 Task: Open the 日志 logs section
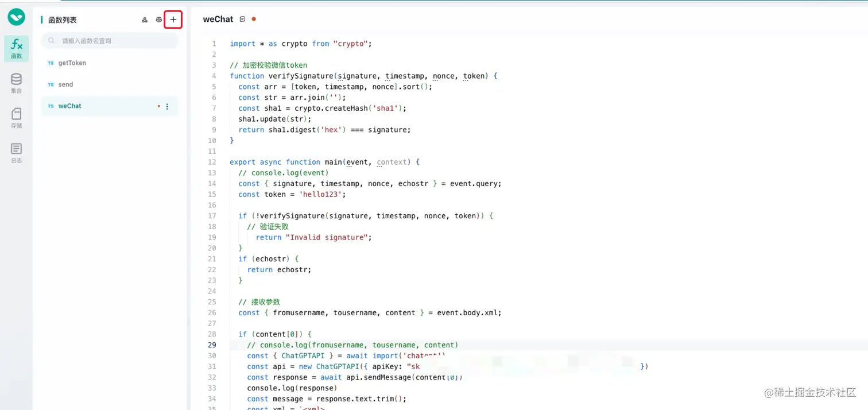click(17, 153)
